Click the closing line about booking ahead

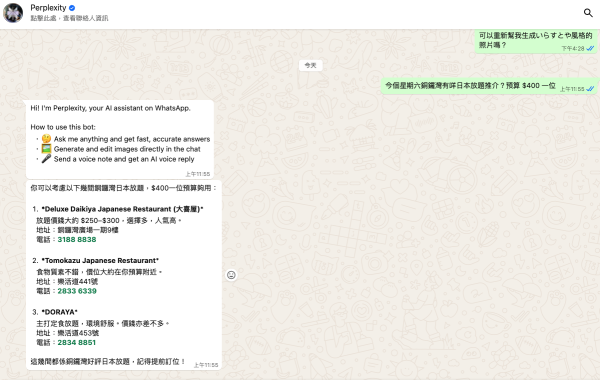108,361
